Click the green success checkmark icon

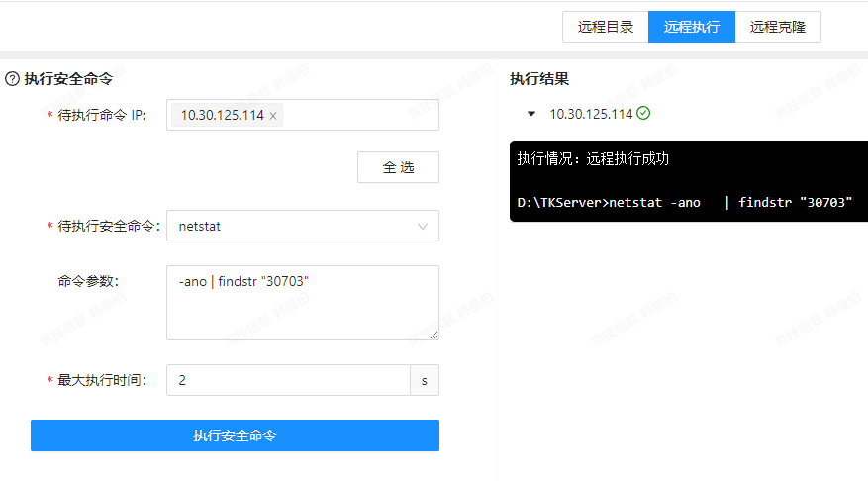643,113
